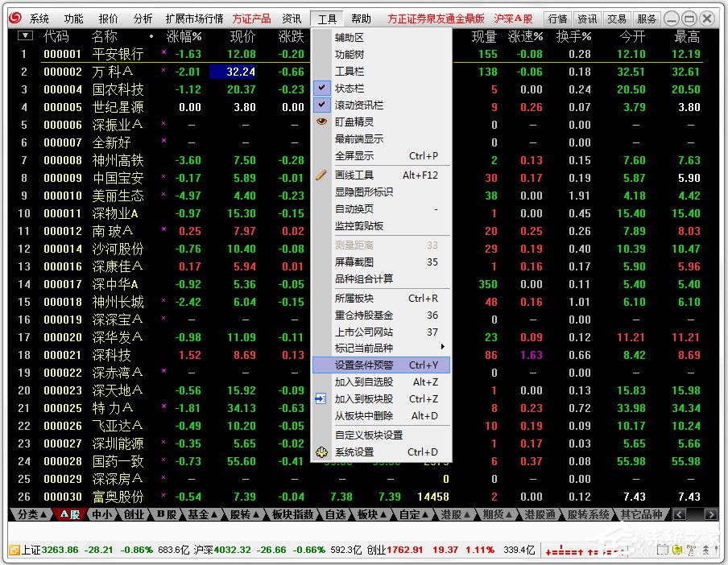Click the double up-arrow status icon
This screenshot has height=565, width=728.
coord(705,551)
